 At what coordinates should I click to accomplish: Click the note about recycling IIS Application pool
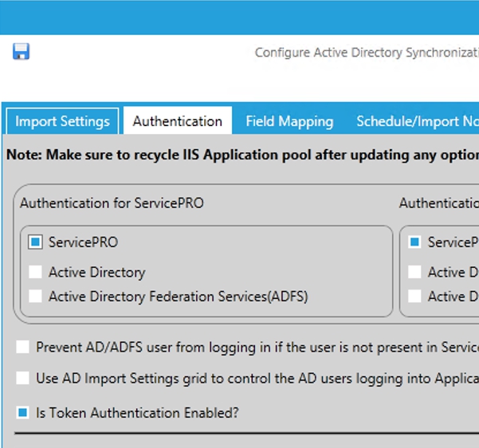tap(242, 155)
